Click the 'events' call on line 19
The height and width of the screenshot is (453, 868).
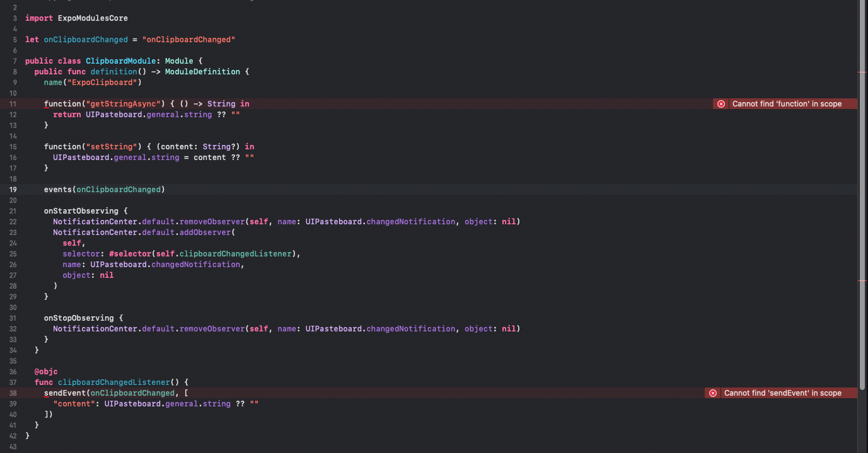pyautogui.click(x=58, y=190)
